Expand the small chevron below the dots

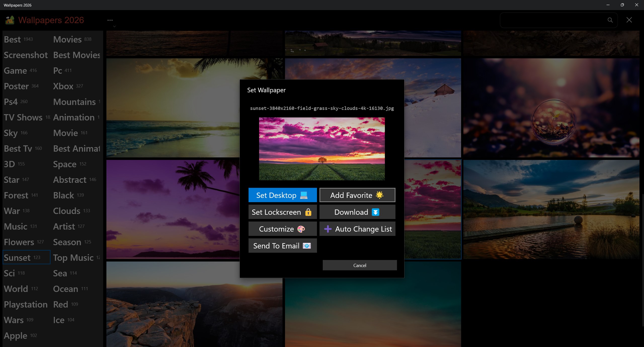click(x=114, y=26)
